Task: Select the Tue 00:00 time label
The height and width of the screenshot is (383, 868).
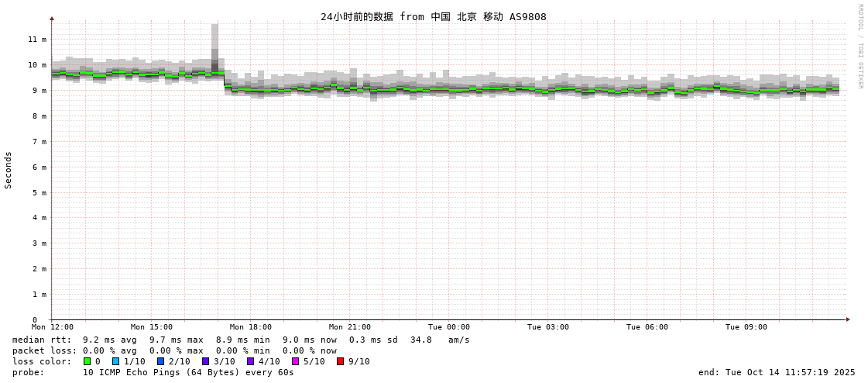Action: [x=449, y=327]
